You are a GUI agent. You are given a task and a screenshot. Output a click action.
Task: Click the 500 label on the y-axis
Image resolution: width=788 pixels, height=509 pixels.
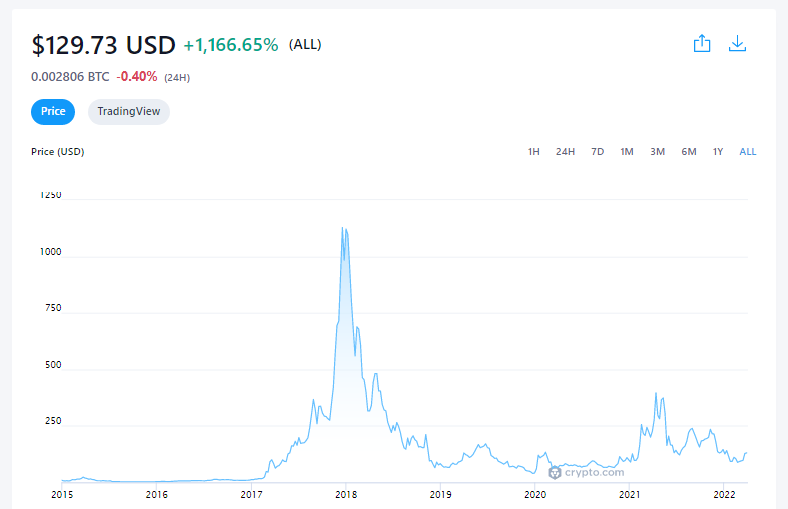click(x=53, y=365)
